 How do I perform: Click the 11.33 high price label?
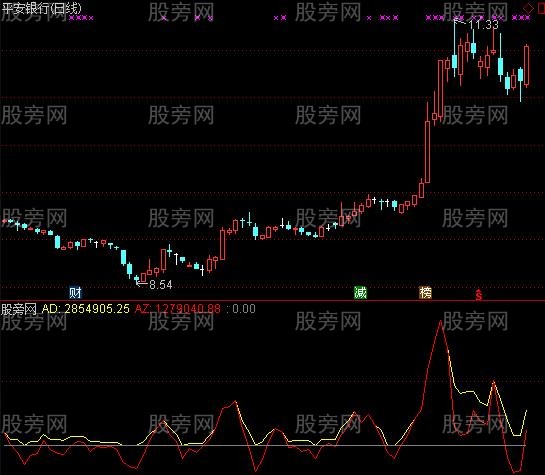tap(483, 25)
